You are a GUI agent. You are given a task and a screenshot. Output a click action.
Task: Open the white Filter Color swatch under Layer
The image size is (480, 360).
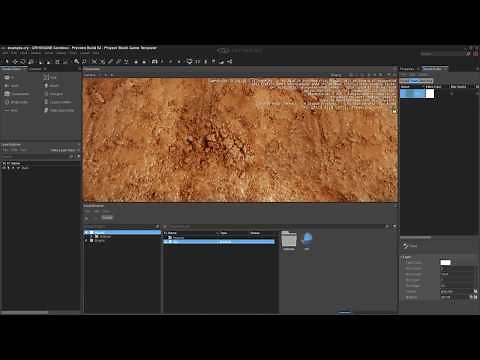point(445,263)
